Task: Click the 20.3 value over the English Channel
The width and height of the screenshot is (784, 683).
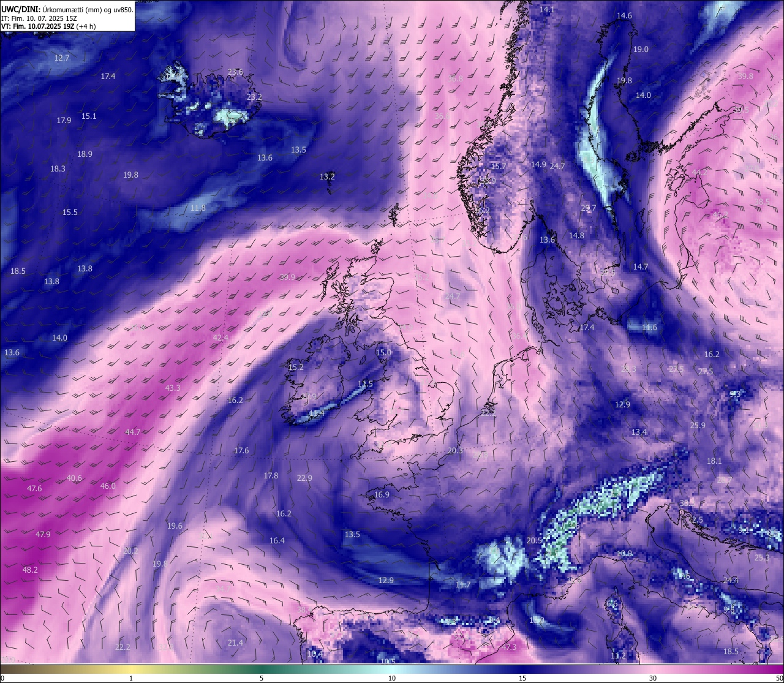Action: pyautogui.click(x=455, y=451)
